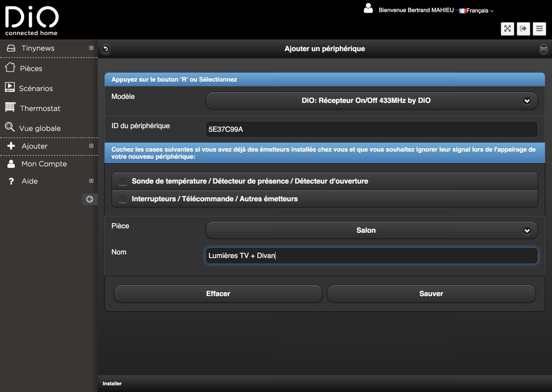The width and height of the screenshot is (552, 392).
Task: Expand the Ajouter sidebar section
Action: coord(91,146)
